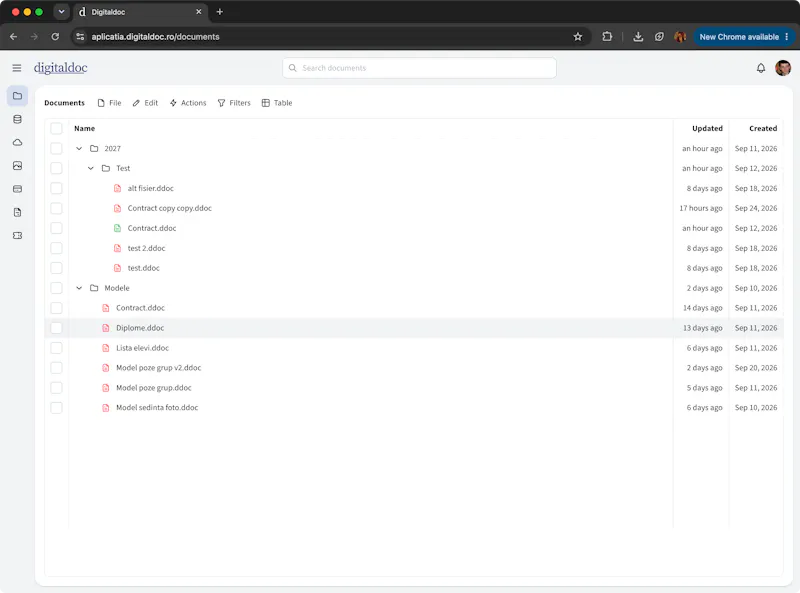Open the card icon in the sidebar
This screenshot has width=800, height=593.
(17, 189)
